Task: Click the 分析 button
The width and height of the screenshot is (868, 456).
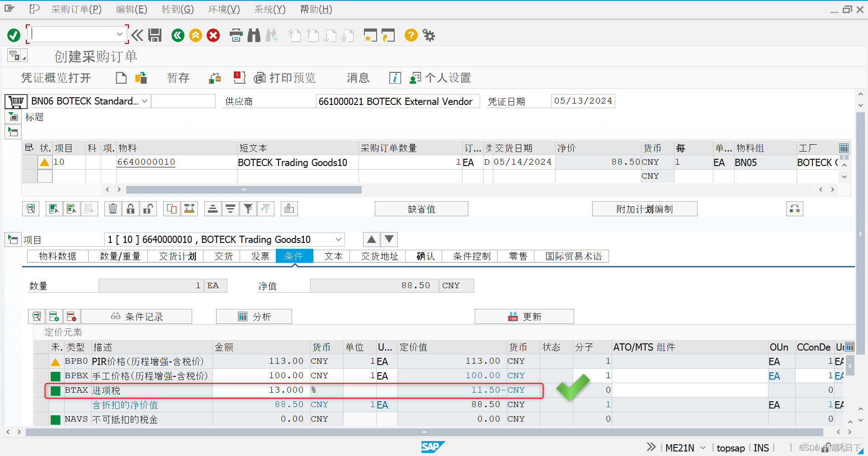Action: click(x=254, y=317)
